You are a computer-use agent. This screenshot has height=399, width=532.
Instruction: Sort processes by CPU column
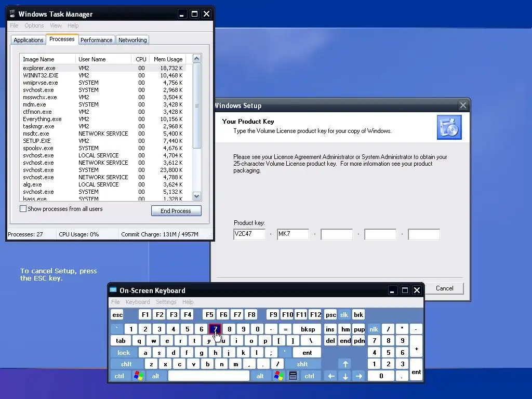(x=140, y=59)
